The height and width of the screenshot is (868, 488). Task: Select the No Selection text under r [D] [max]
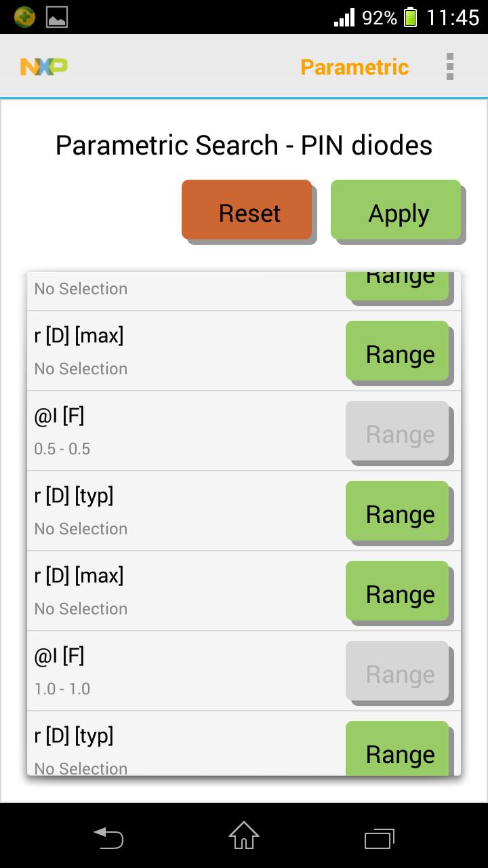80,368
